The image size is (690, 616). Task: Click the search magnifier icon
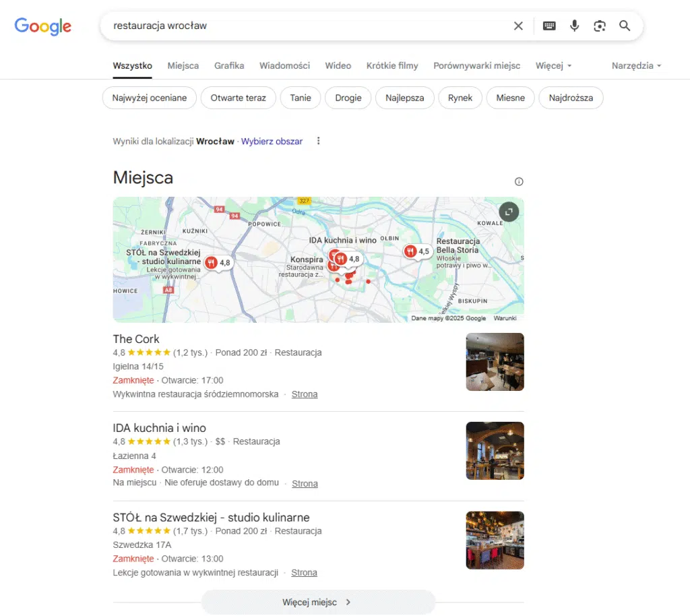click(x=624, y=26)
